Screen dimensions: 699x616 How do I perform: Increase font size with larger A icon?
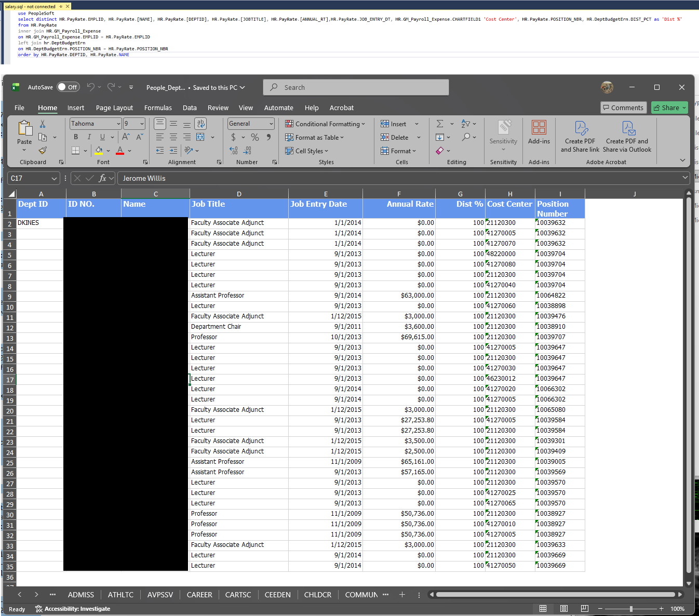pyautogui.click(x=126, y=137)
